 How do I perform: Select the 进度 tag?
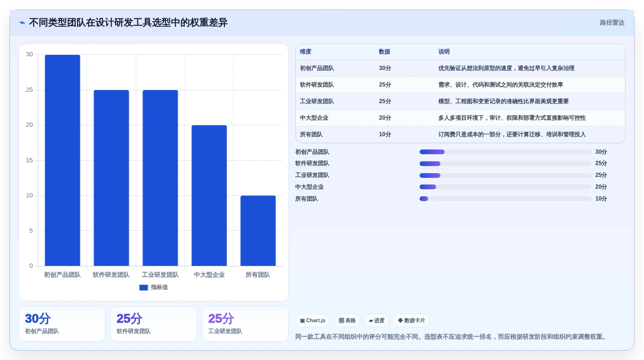[377, 321]
